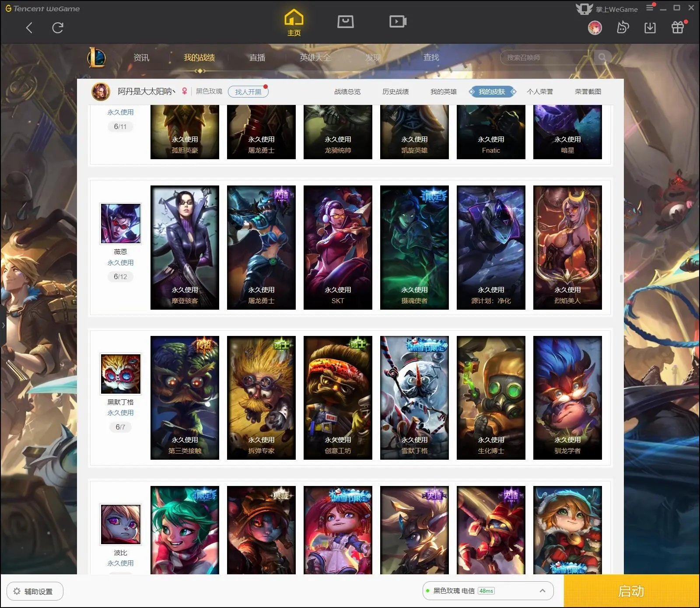Viewport: 700px width, 608px height.
Task: Click the League of Legends logo
Action: tap(96, 57)
